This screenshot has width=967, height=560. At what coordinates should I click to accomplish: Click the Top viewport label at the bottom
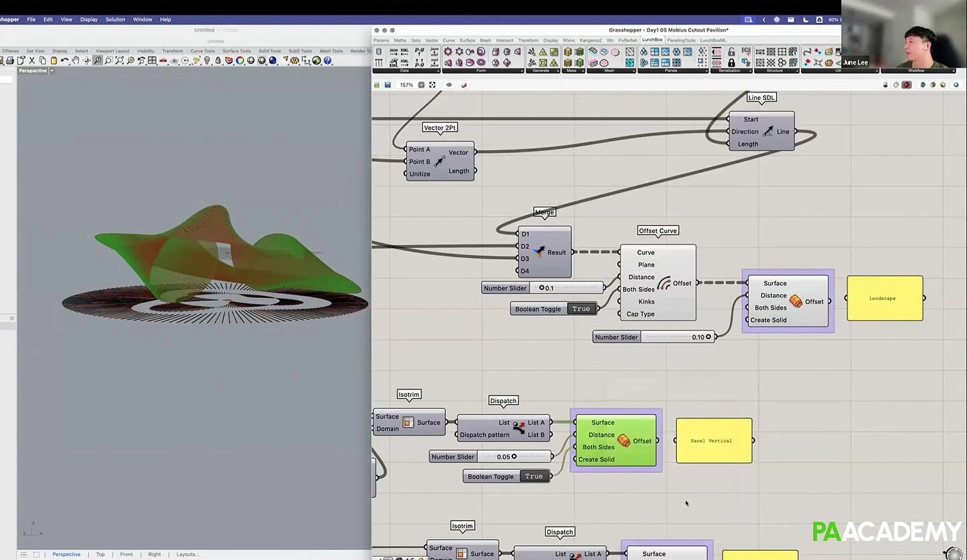pos(100,555)
